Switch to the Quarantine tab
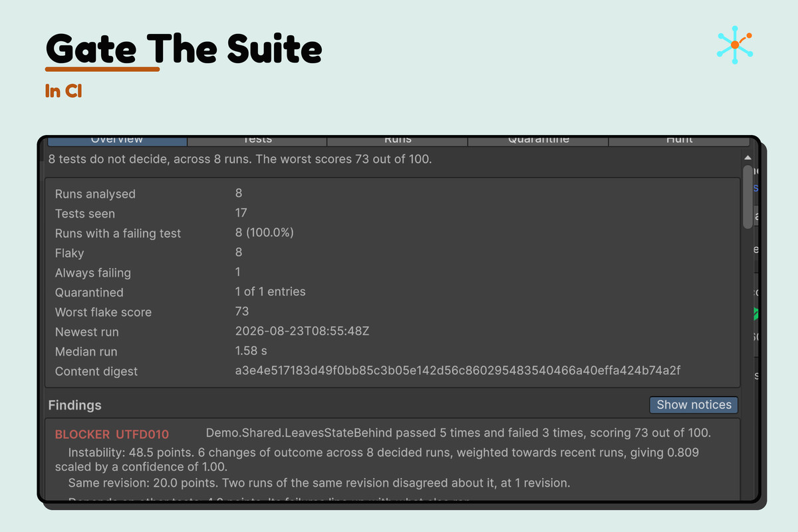 pyautogui.click(x=538, y=141)
